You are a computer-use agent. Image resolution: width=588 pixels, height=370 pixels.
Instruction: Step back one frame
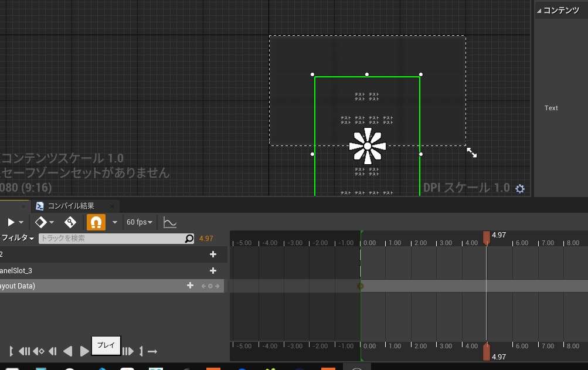(x=53, y=352)
